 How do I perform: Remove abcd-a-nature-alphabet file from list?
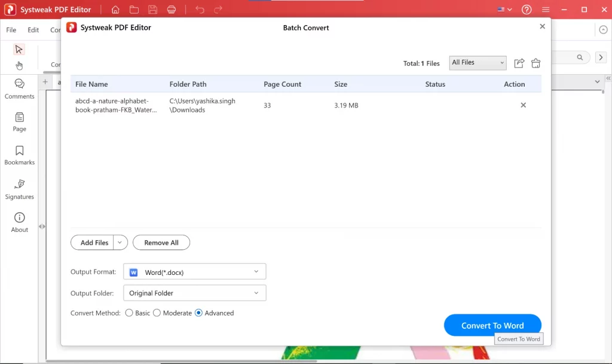[x=524, y=105]
